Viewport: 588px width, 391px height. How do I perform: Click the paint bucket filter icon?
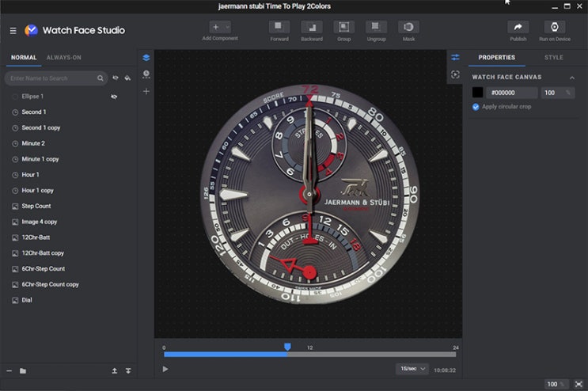pos(128,78)
